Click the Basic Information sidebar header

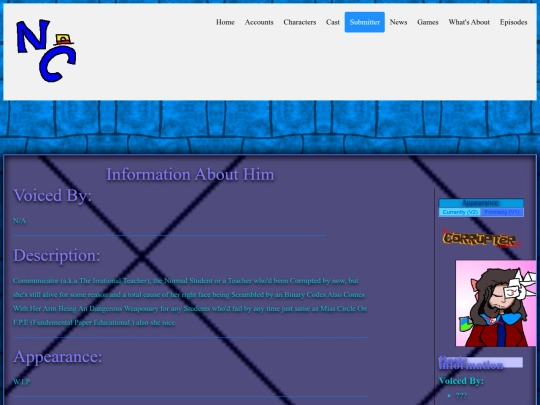tap(481, 362)
